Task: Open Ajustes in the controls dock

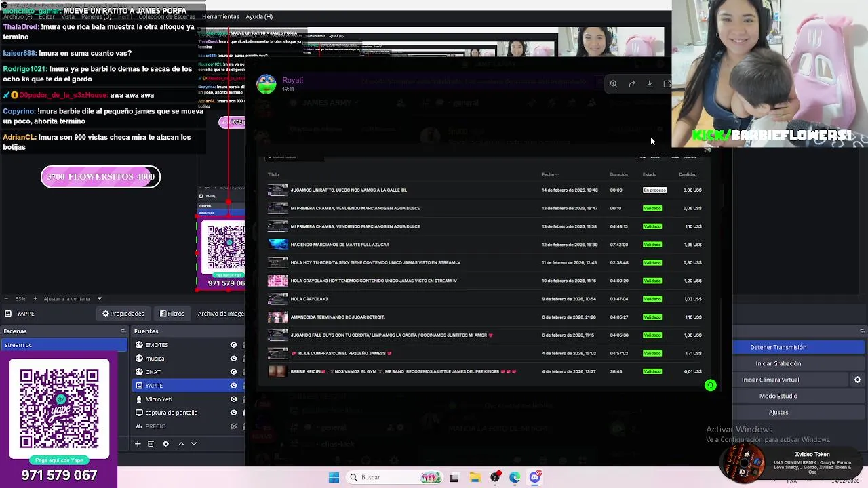Action: pyautogui.click(x=798, y=412)
